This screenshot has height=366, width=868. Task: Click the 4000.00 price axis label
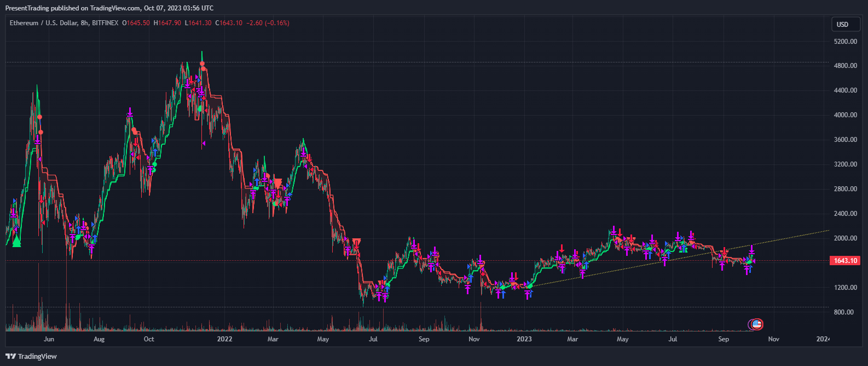tap(845, 115)
